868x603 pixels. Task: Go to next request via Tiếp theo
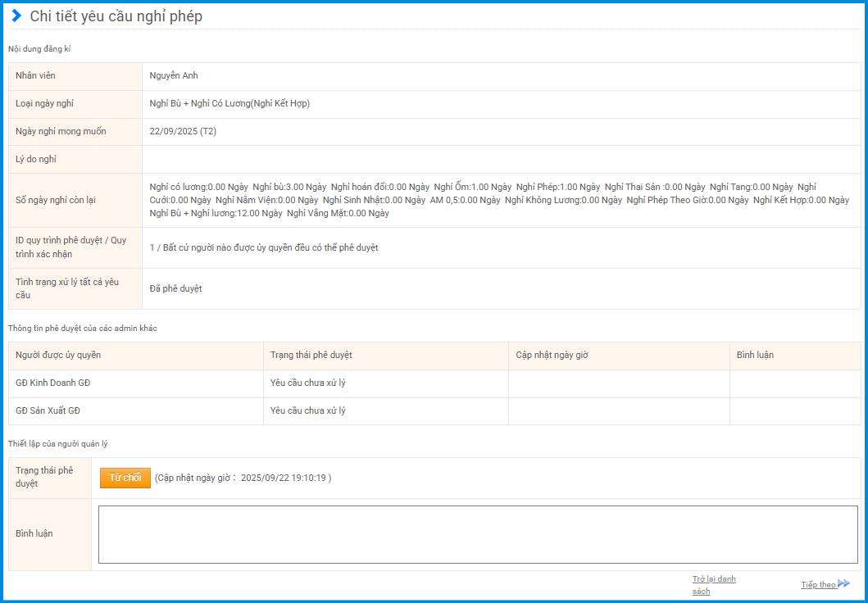pyautogui.click(x=818, y=585)
